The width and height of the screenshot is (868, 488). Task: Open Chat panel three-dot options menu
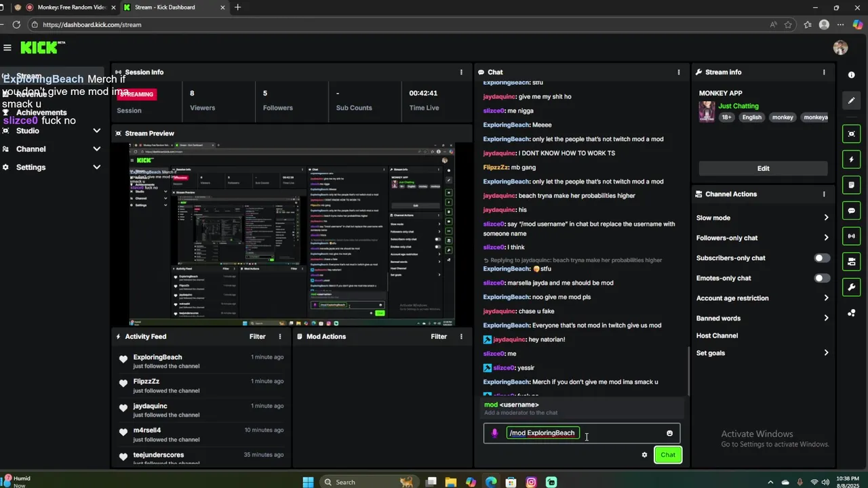(x=678, y=72)
